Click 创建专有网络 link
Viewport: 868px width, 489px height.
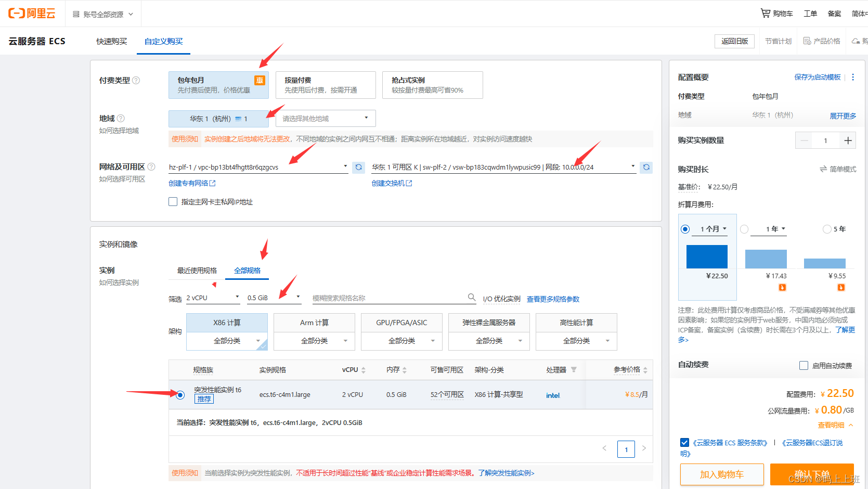point(192,183)
